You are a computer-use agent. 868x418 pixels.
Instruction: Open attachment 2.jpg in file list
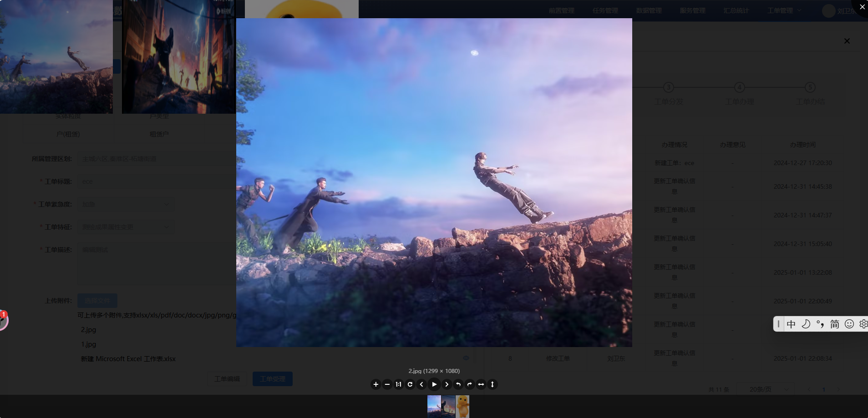coord(88,330)
